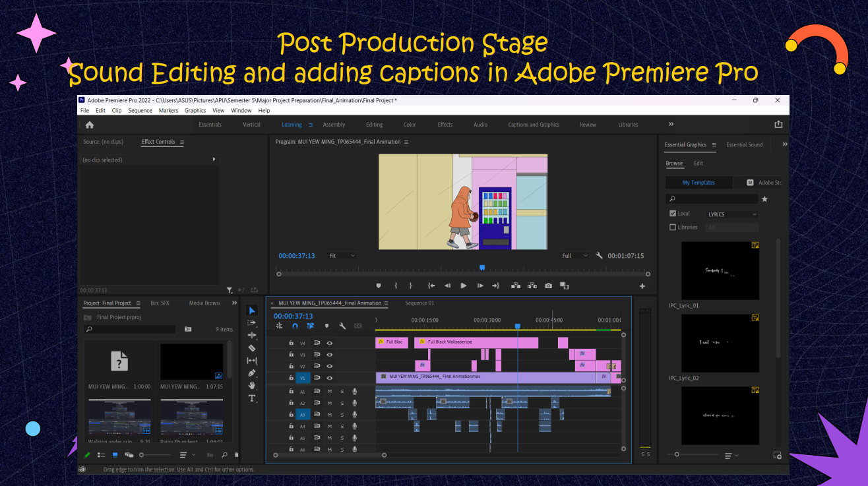The height and width of the screenshot is (486, 868).
Task: Click Go to Out button
Action: (496, 286)
